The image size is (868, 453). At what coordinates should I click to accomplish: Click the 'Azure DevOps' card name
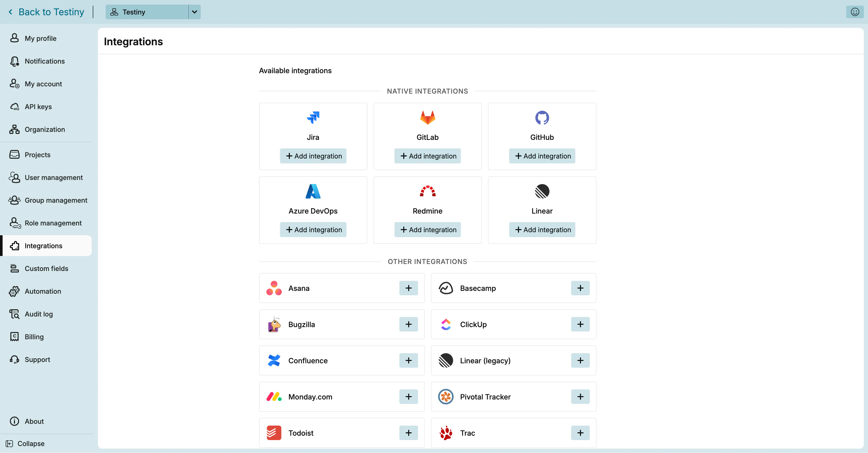click(313, 211)
